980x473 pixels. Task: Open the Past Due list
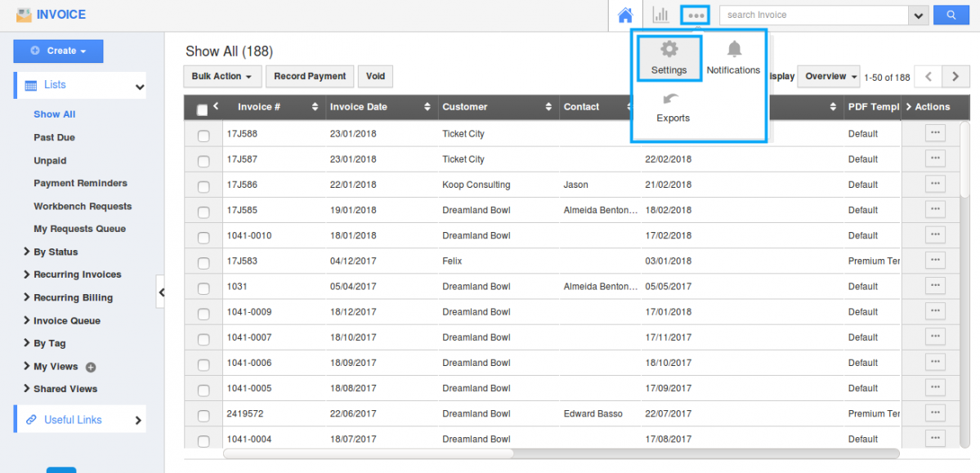tap(55, 137)
